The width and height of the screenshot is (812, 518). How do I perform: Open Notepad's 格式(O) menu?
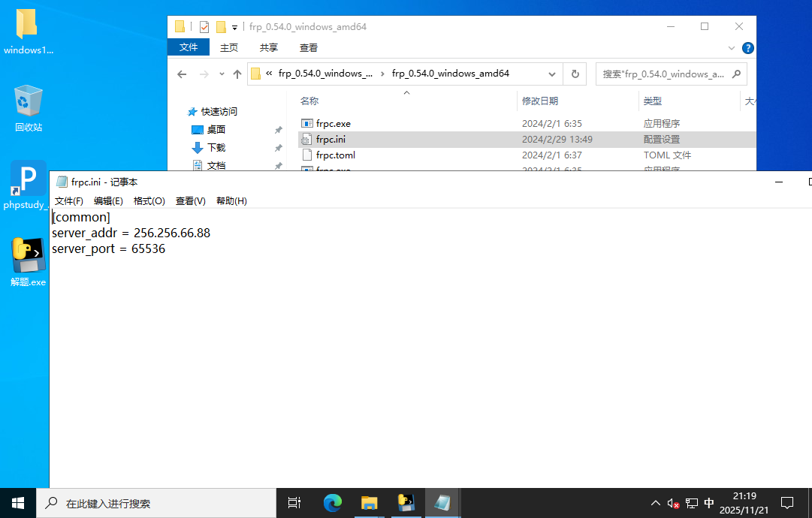[149, 200]
